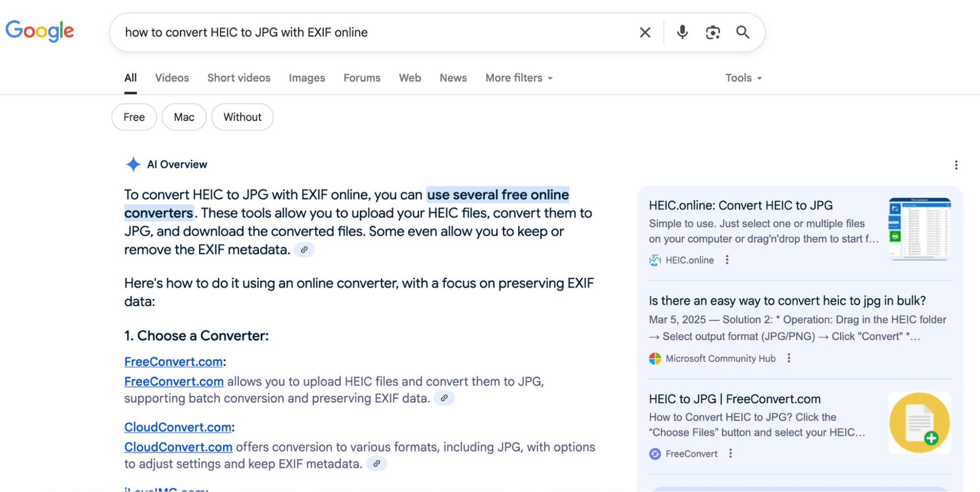Expand the More filters dropdown

(519, 78)
